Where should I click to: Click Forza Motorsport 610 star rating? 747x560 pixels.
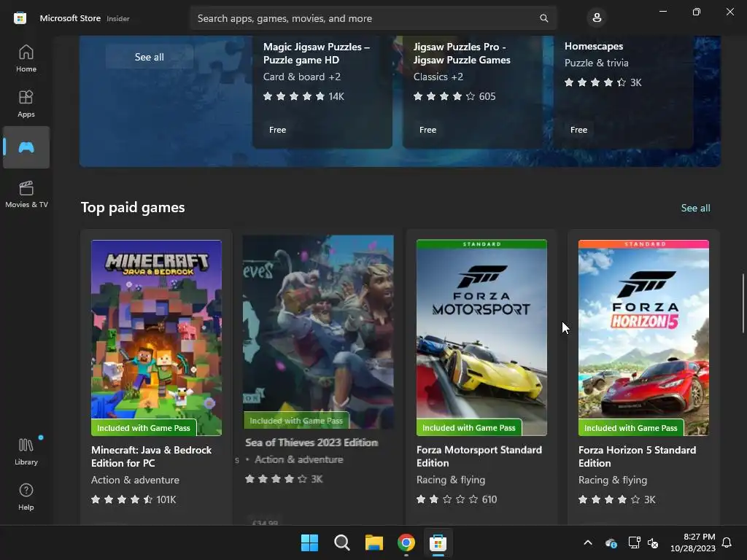point(457,499)
